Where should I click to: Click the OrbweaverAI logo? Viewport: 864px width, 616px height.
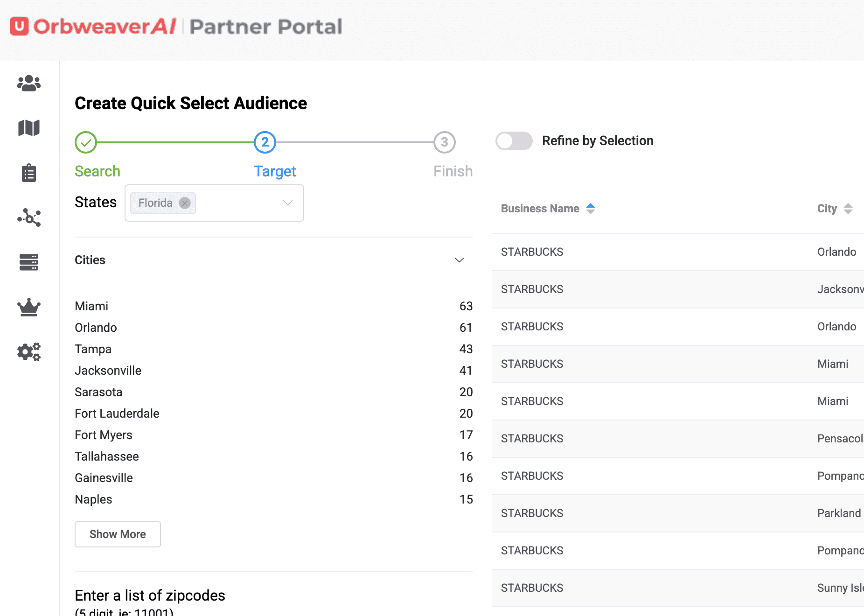(93, 27)
